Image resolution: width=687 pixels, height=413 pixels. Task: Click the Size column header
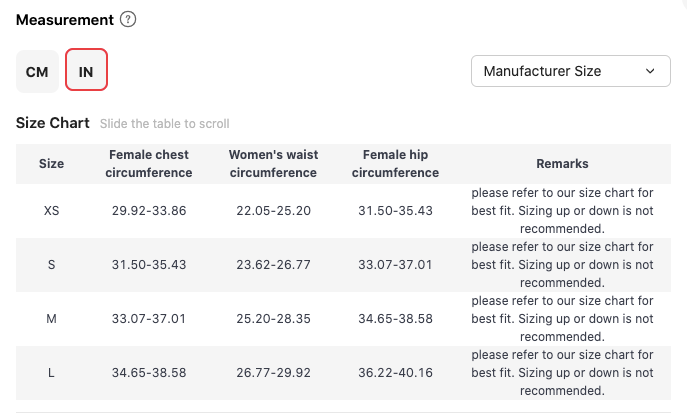pyautogui.click(x=51, y=164)
